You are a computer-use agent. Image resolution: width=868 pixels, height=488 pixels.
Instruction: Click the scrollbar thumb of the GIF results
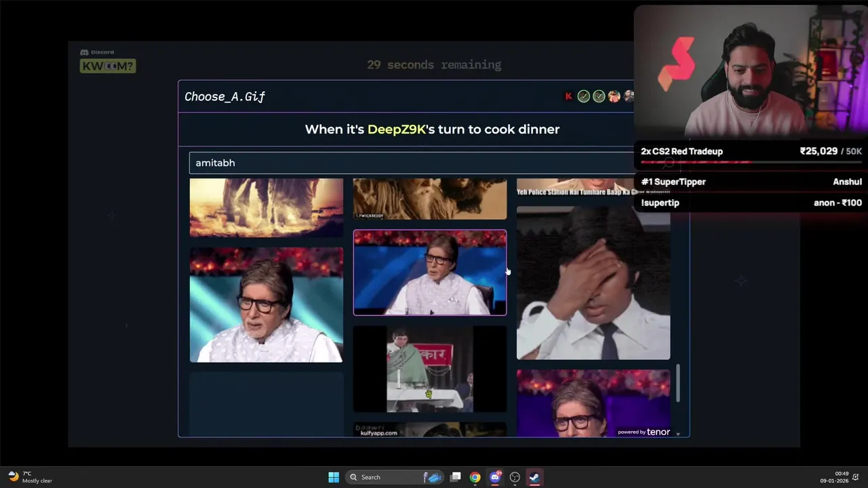(x=677, y=383)
